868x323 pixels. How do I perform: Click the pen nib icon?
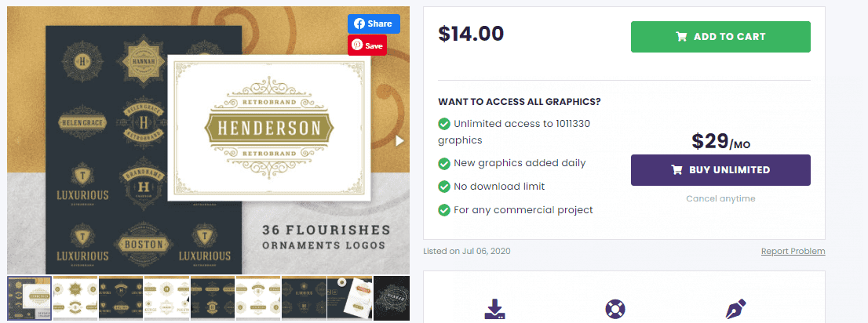point(736,310)
